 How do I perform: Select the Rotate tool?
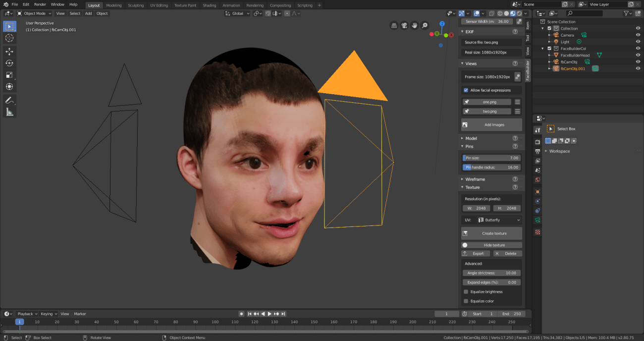(9, 63)
